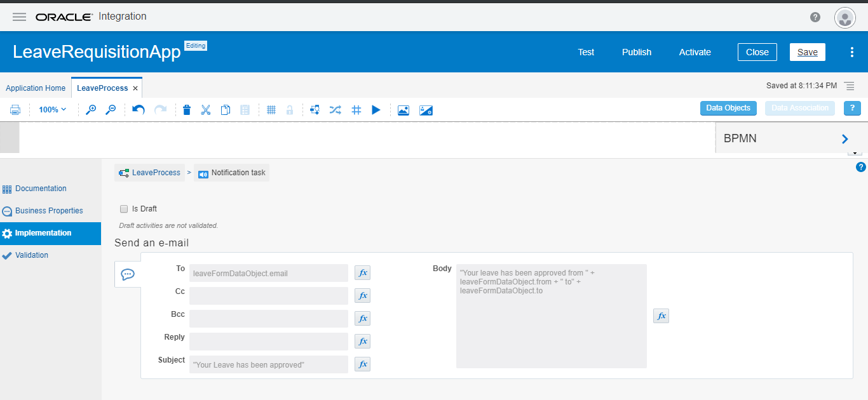Viewport: 868px width, 400px height.
Task: Delete selection with the trash icon
Action: pos(186,110)
